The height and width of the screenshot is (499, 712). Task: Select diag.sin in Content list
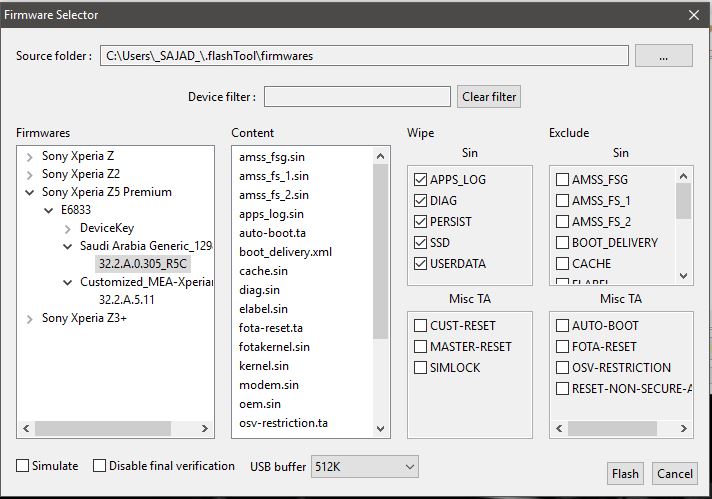point(259,290)
